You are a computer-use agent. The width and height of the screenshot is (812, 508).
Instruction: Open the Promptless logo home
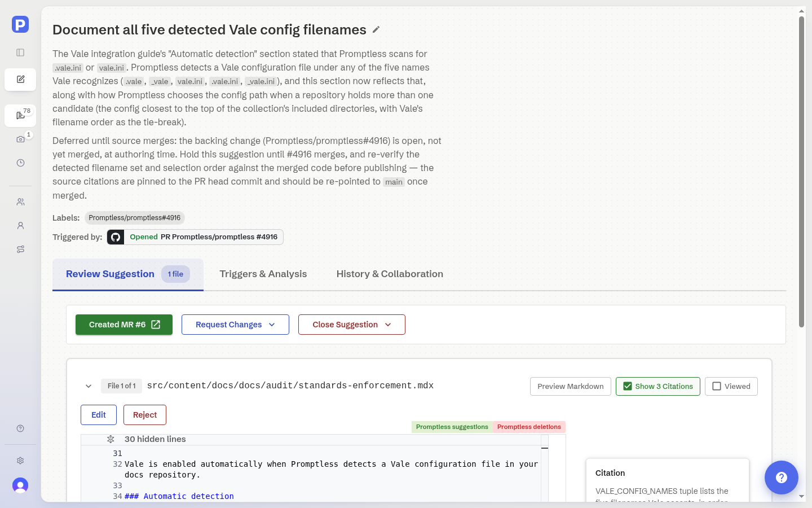[20, 24]
